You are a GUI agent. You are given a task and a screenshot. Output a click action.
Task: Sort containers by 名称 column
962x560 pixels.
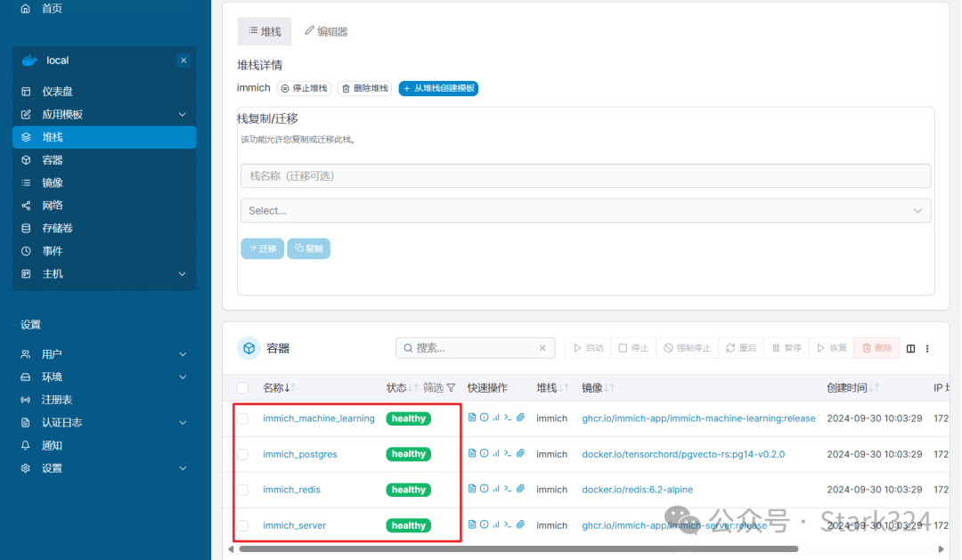click(x=279, y=387)
